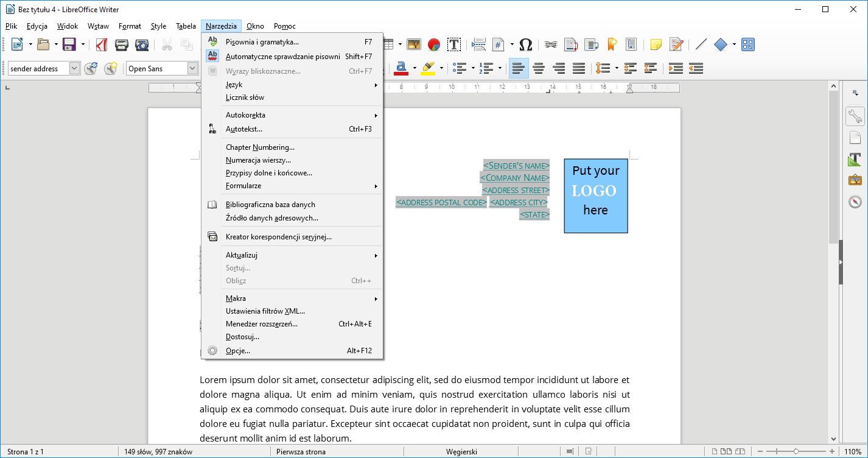Open bullet list style dropdown arrow
Image resolution: width=868 pixels, height=458 pixels.
tap(473, 69)
